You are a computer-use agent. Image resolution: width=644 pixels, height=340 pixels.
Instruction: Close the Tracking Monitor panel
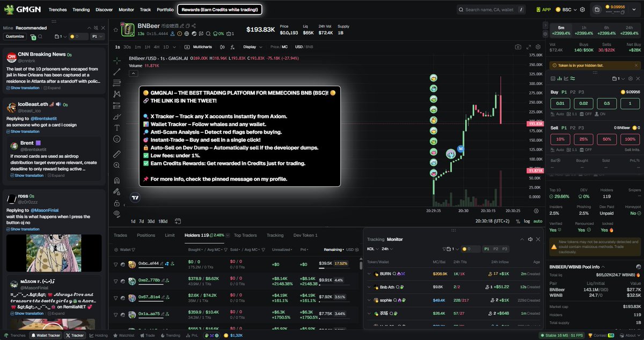pyautogui.click(x=538, y=239)
